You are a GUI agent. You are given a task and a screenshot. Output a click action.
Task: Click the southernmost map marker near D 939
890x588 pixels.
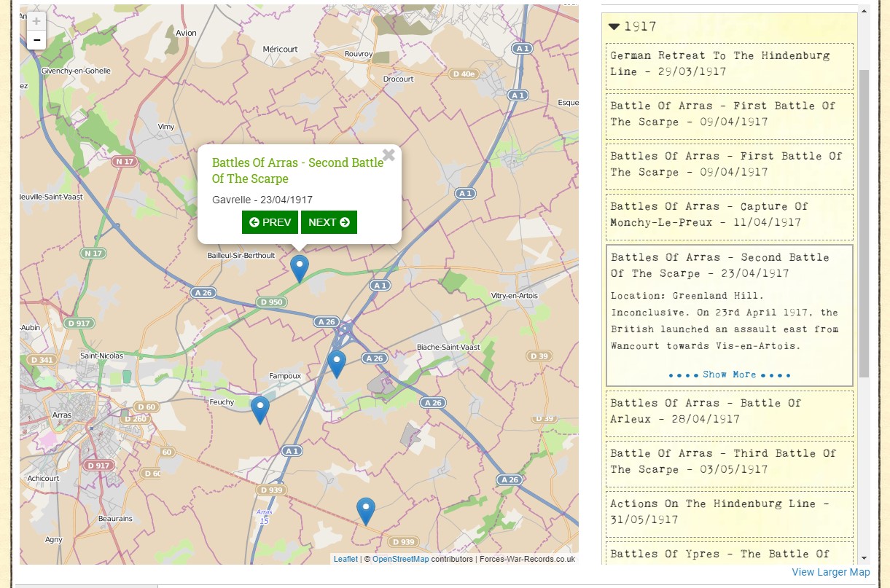coord(365,510)
